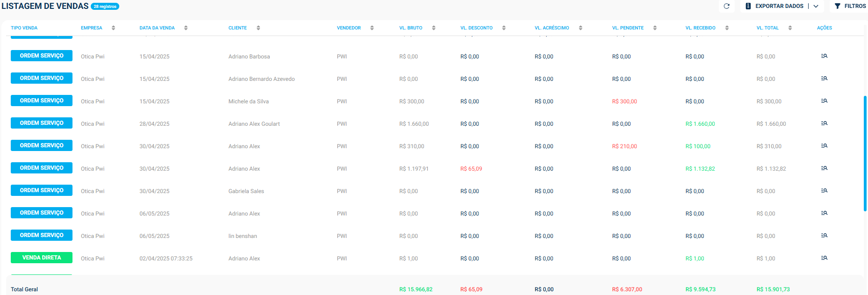View details of Venda Direta sale
This screenshot has height=295, width=868.
click(x=824, y=258)
